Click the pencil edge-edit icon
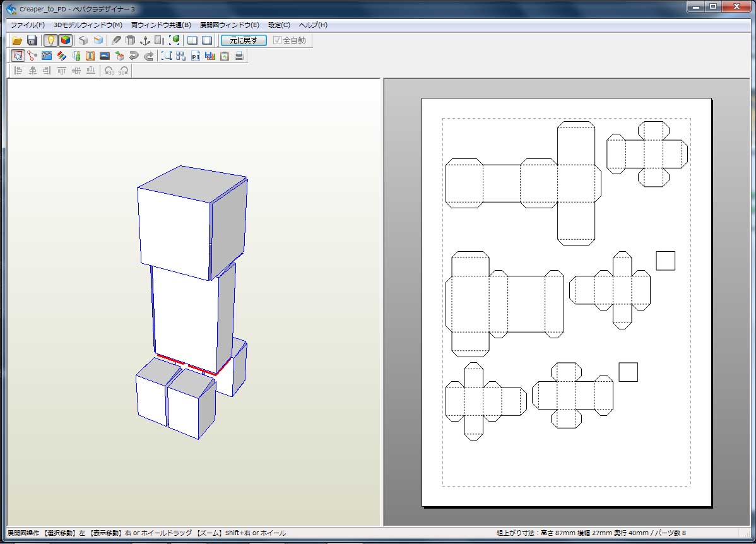 (116, 40)
